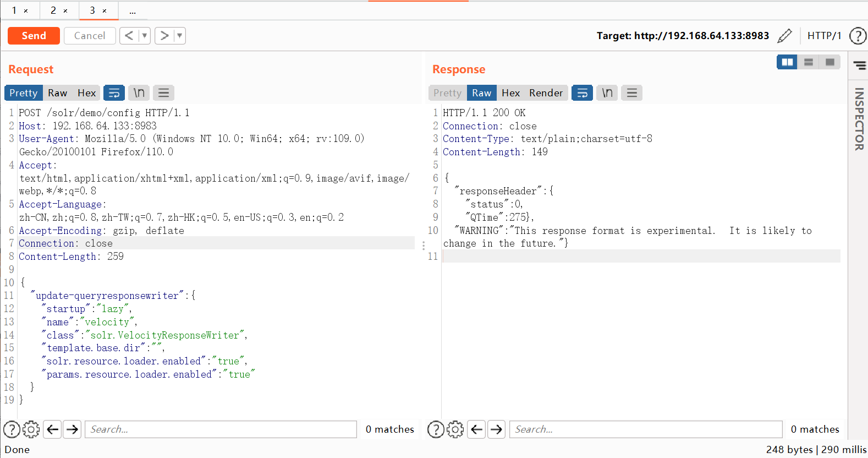Viewport: 868px width, 458px height.
Task: Click the Content-Type response header
Action: point(547,139)
